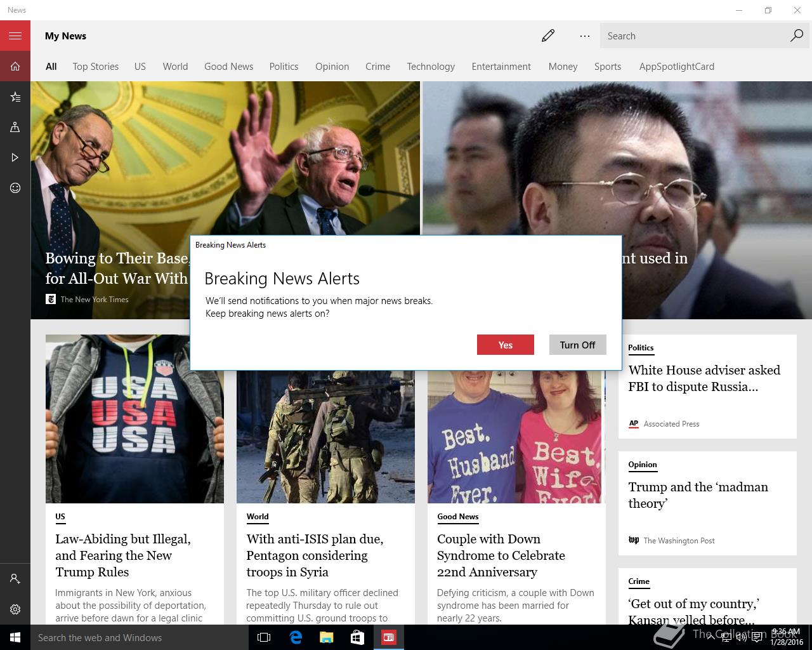Open the Store from taskbar
This screenshot has width=812, height=650.
click(x=357, y=637)
